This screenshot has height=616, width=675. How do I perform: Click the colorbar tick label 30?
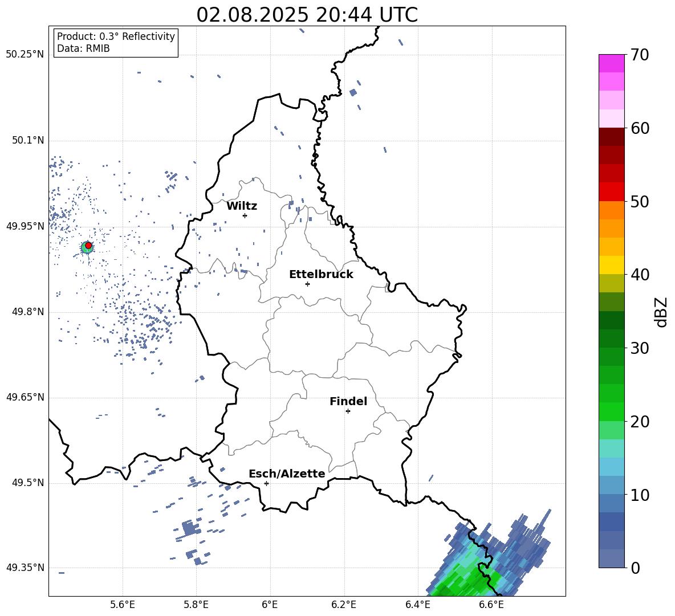pyautogui.click(x=640, y=348)
